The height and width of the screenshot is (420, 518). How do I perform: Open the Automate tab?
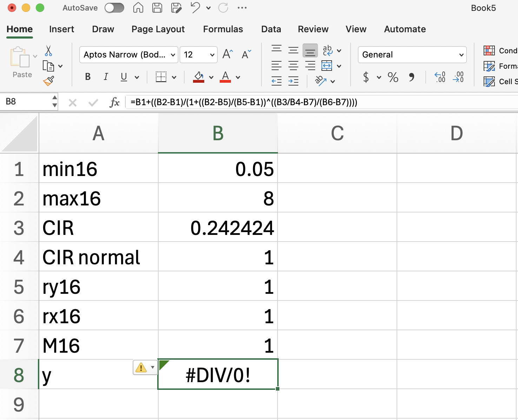(x=405, y=29)
